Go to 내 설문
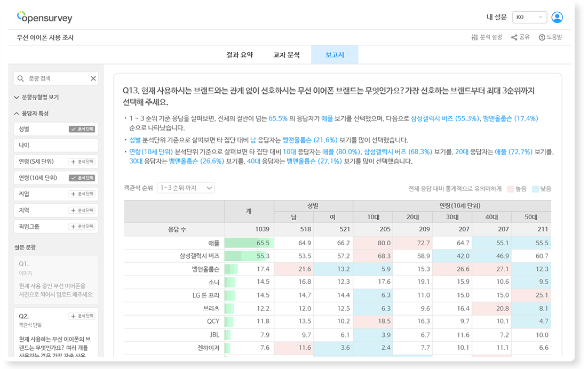Screen dimensions: 588x369 point(497,17)
